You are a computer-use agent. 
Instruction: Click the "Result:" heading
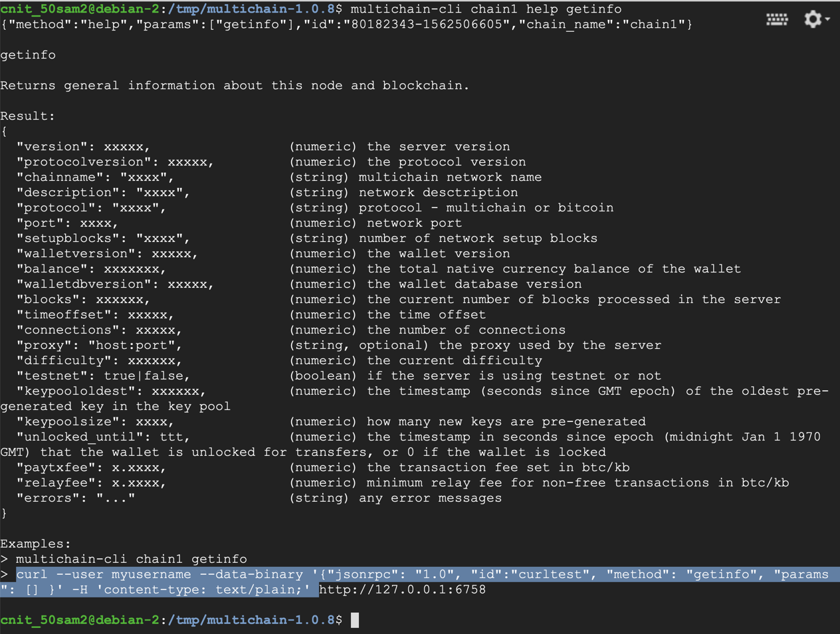[28, 116]
